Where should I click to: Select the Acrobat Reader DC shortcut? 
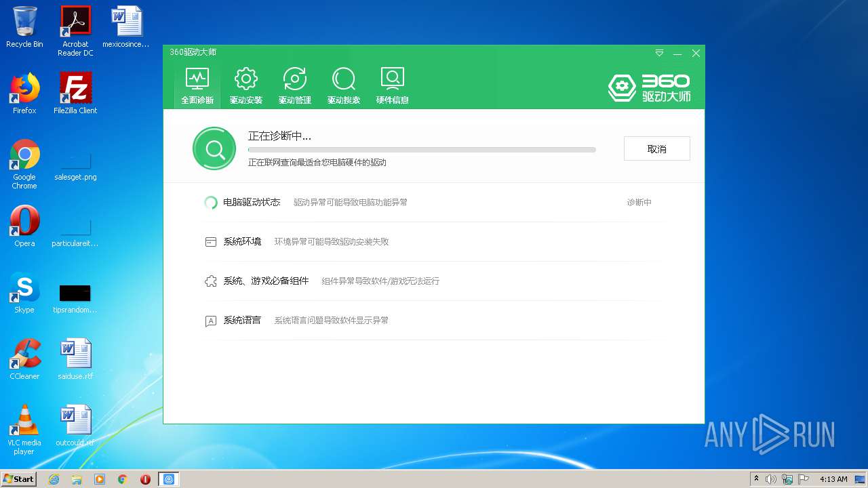pyautogui.click(x=75, y=31)
